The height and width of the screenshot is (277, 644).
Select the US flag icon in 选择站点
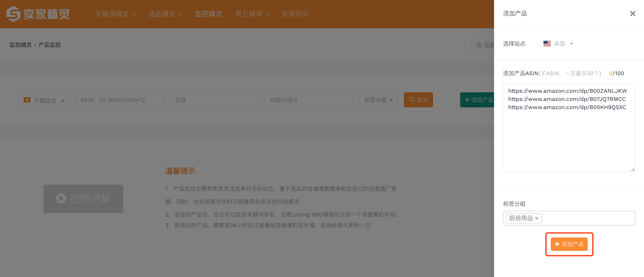pyautogui.click(x=547, y=44)
